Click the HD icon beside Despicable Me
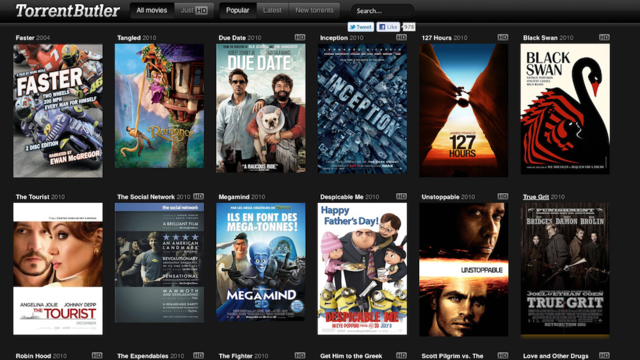Image resolution: width=640 pixels, height=360 pixels. pyautogui.click(x=401, y=196)
